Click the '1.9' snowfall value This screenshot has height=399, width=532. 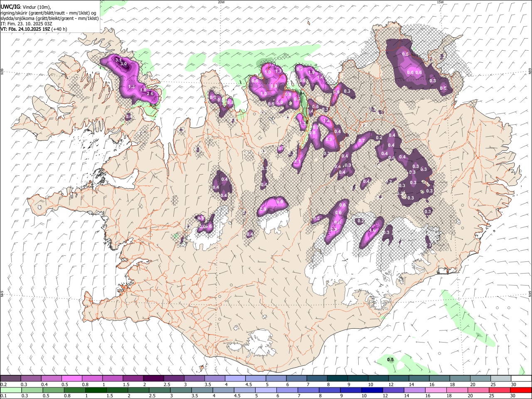point(311,73)
